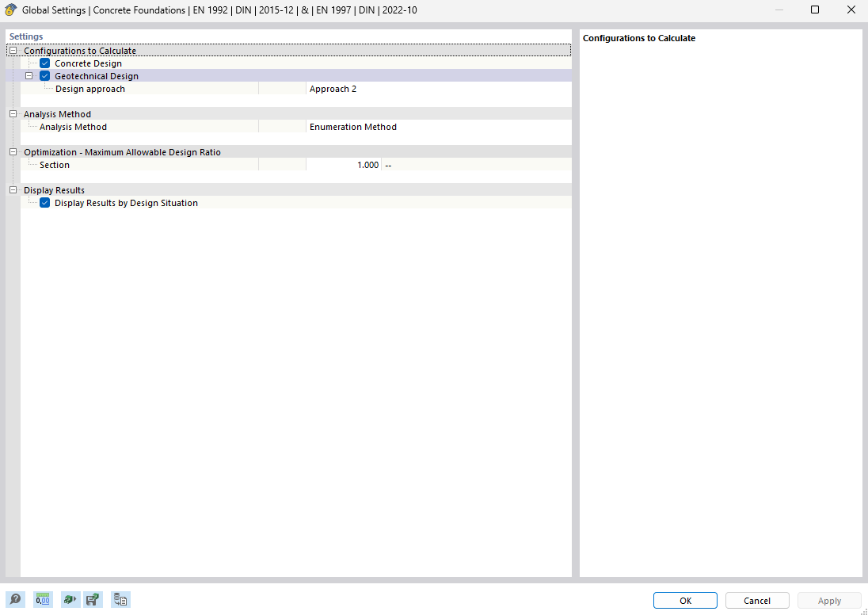Screen dimensions: 868x615
Task: Collapse the Geotechnical Design subtree
Action: [29, 76]
